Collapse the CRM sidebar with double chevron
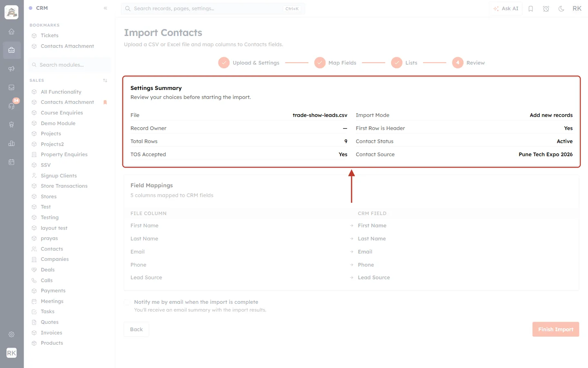Image resolution: width=588 pixels, height=368 pixels. pos(105,8)
